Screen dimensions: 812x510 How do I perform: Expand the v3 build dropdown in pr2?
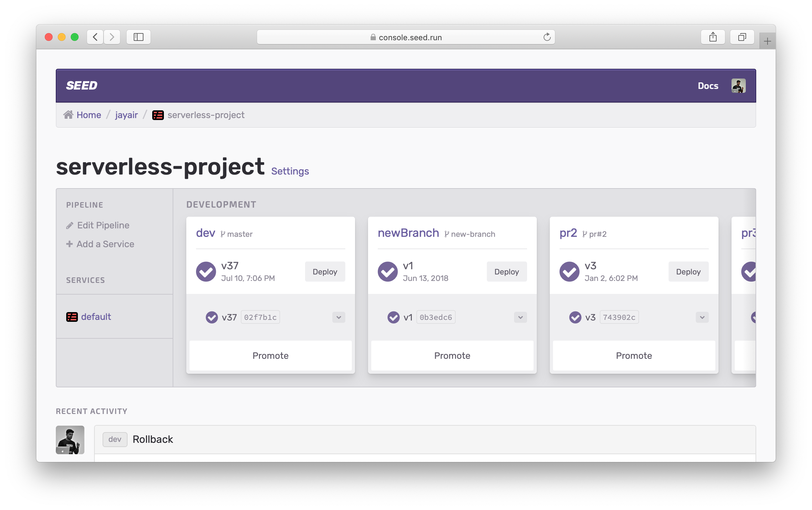coord(702,317)
